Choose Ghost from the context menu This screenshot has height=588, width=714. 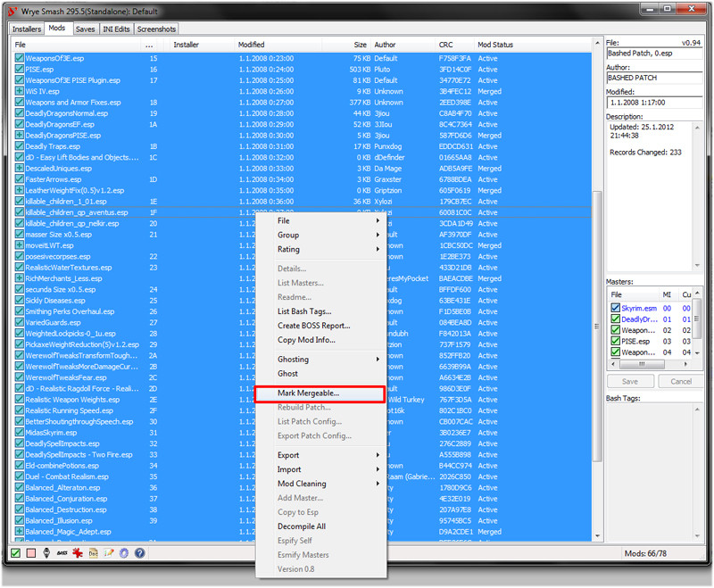[320, 373]
